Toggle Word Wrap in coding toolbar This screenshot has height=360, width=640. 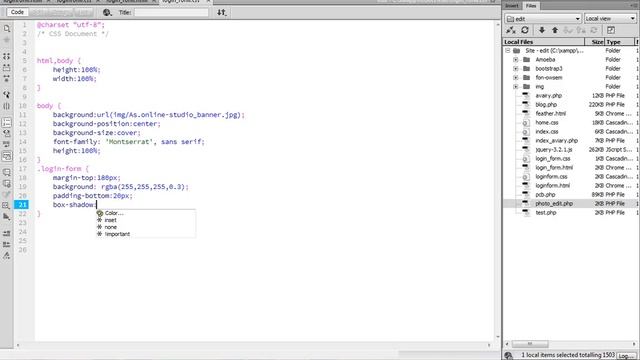click(x=7, y=144)
